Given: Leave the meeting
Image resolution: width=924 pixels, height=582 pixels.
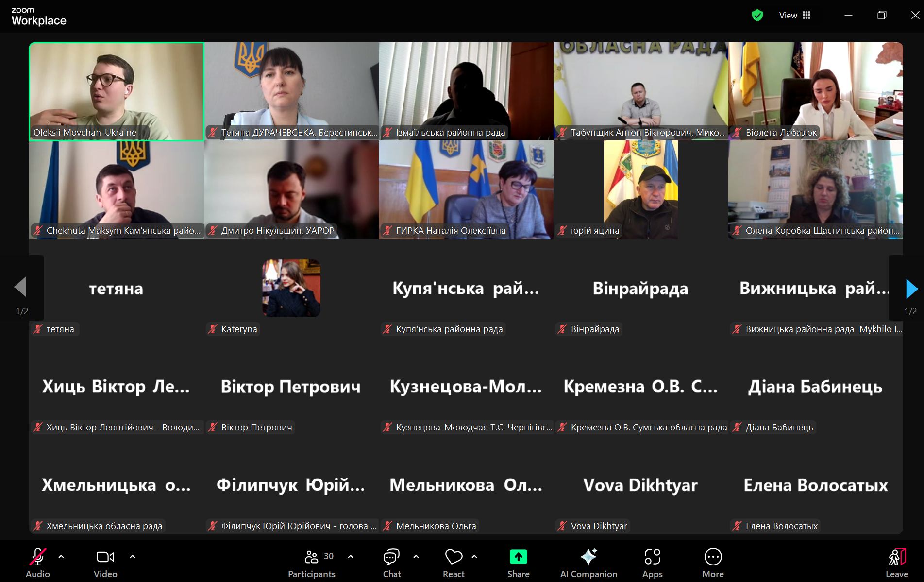Looking at the screenshot, I should point(896,563).
